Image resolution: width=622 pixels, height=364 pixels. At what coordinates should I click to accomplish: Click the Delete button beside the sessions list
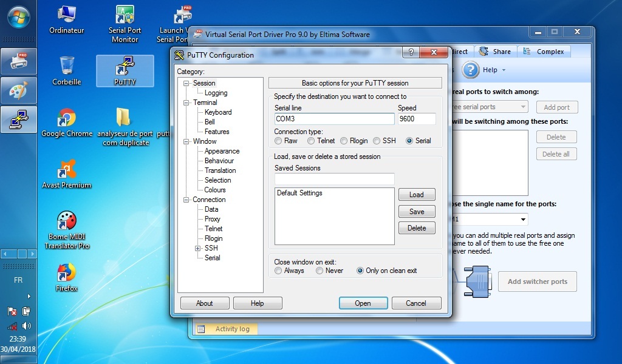click(417, 228)
